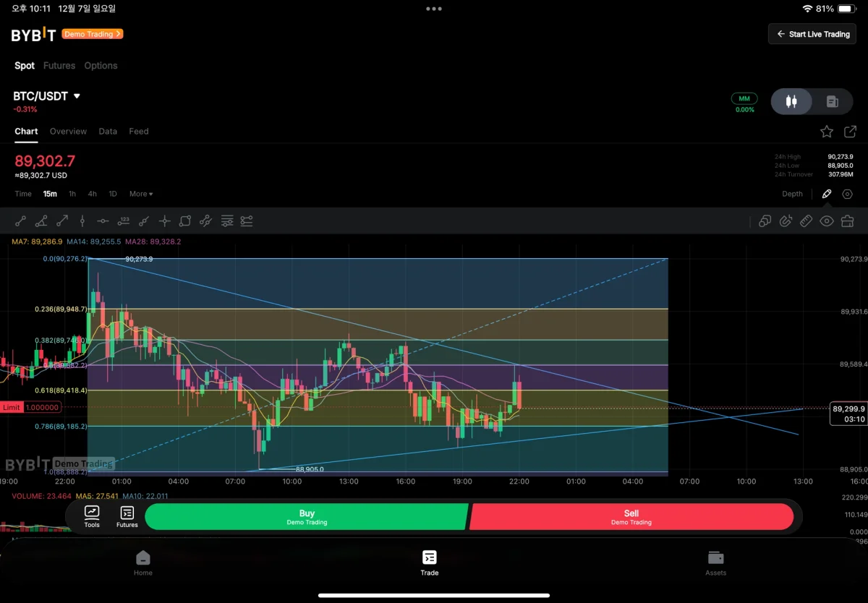Viewport: 868px width, 603px height.
Task: Select the price label line tool marked 123
Action: tap(124, 221)
